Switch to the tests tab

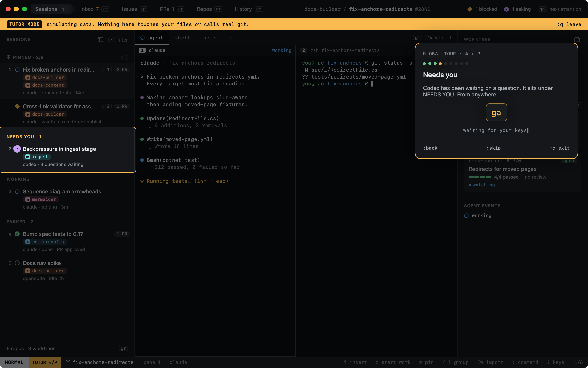pos(209,38)
